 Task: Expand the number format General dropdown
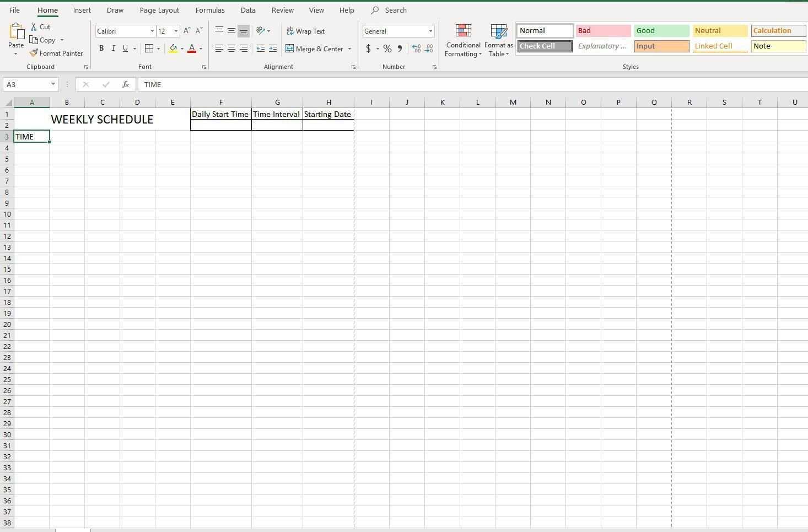pyautogui.click(x=430, y=31)
